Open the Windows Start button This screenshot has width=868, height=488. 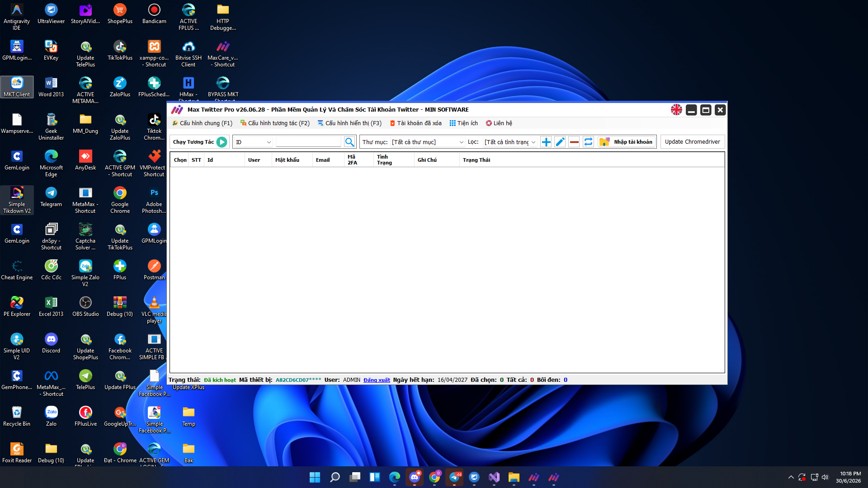coord(315,477)
